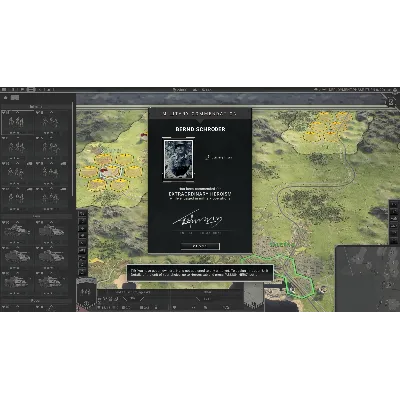The image size is (400, 400).
Task: Click the EXTRAORDINARY HEROISM commendation text
Action: coord(200,194)
